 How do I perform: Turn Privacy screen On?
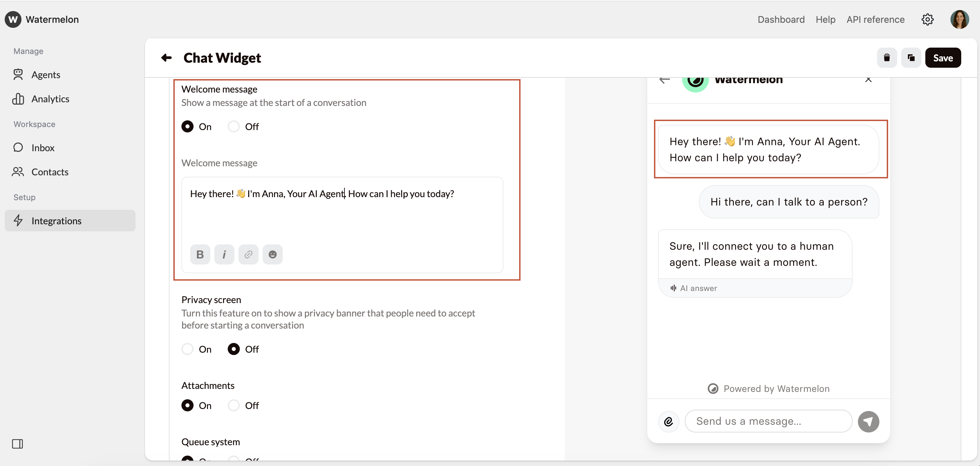[x=187, y=349]
